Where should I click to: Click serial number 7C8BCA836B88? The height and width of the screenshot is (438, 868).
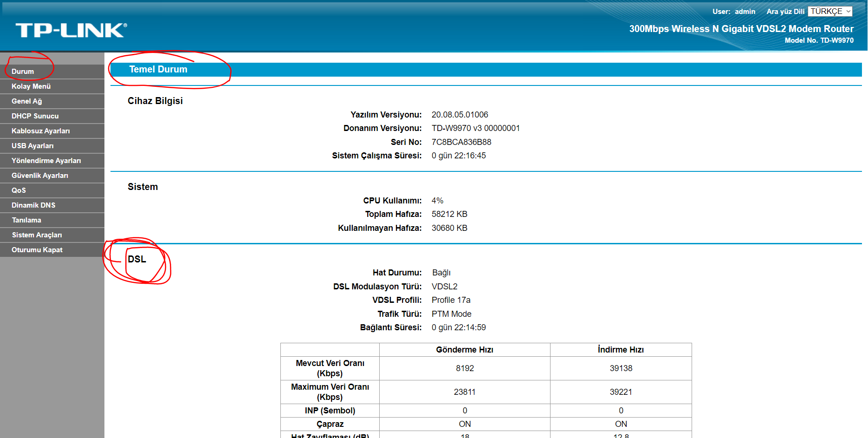click(x=461, y=142)
